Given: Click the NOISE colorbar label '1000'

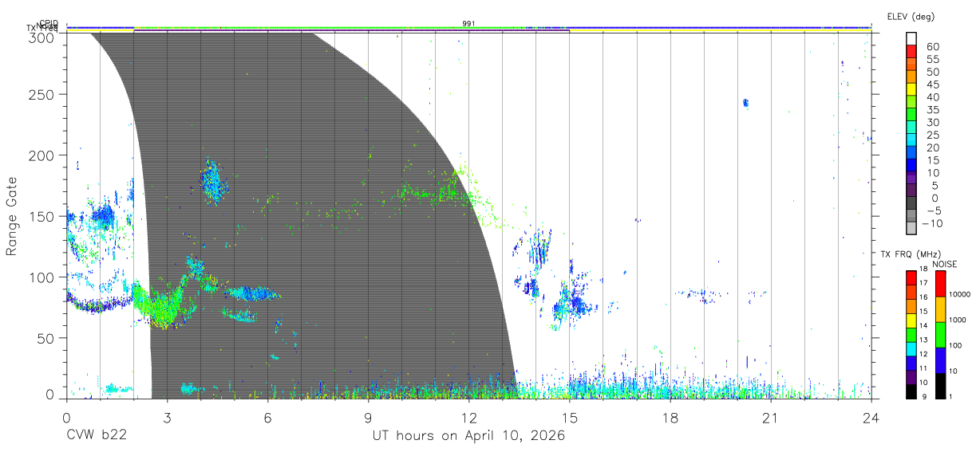Looking at the screenshot, I should pos(959,321).
